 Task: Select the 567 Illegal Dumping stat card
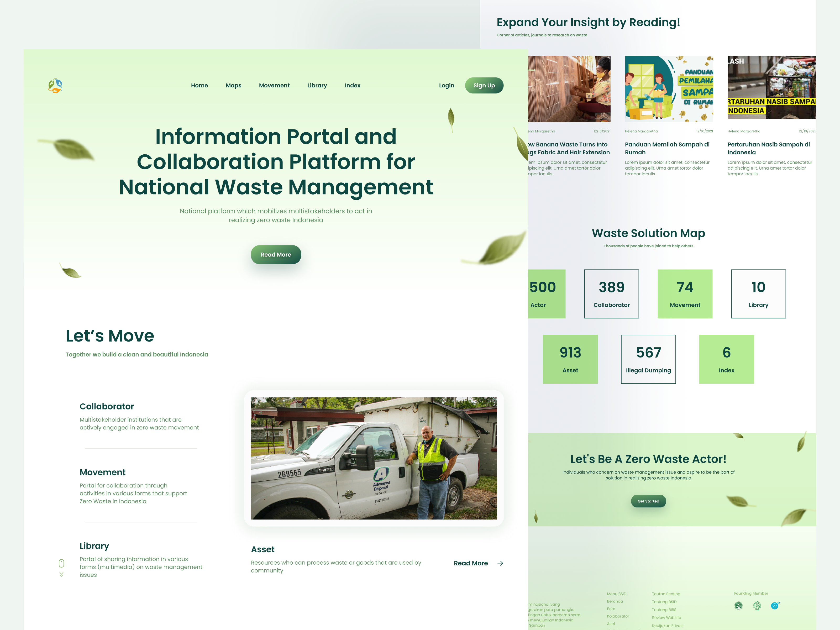coord(648,359)
